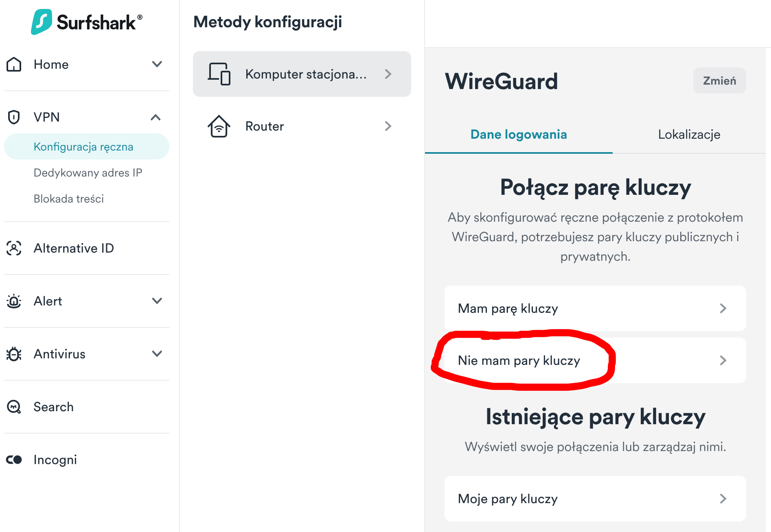Open Dedykowany adres IP page

click(88, 173)
